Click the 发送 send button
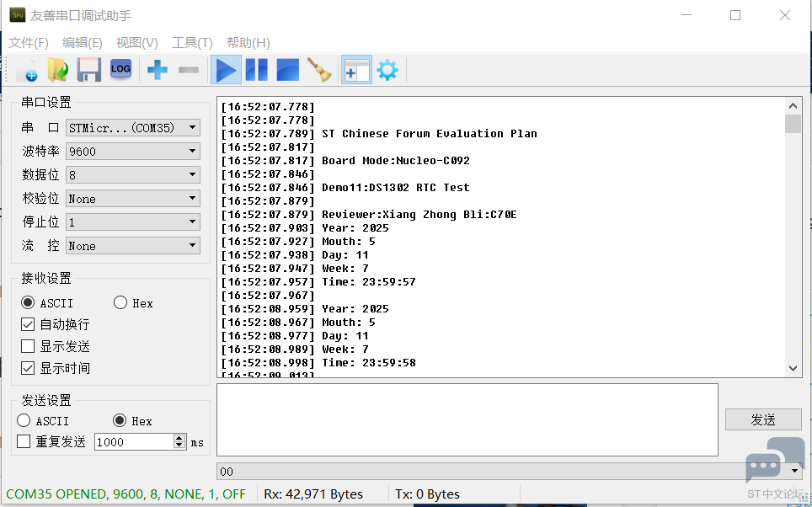812x507 pixels. tap(762, 419)
